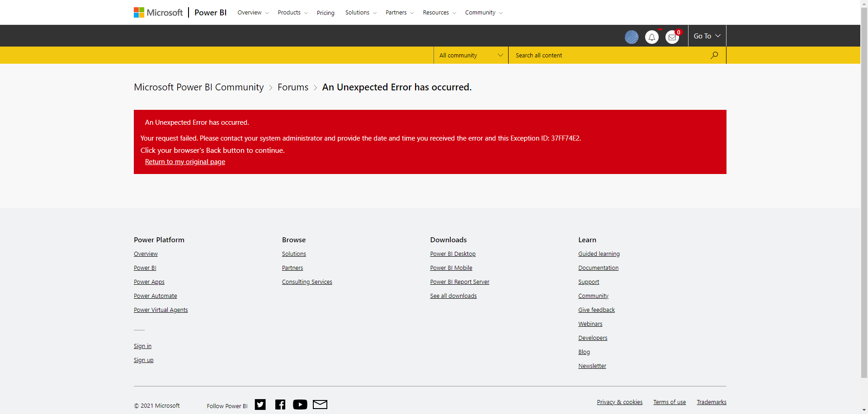Open Trademarks link
Screen dimensions: 868x414
pyautogui.click(x=712, y=402)
